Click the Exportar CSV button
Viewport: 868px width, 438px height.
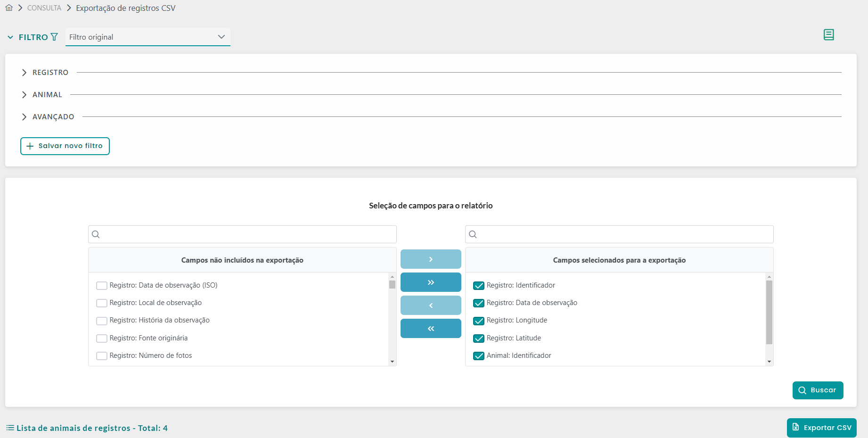[821, 428]
